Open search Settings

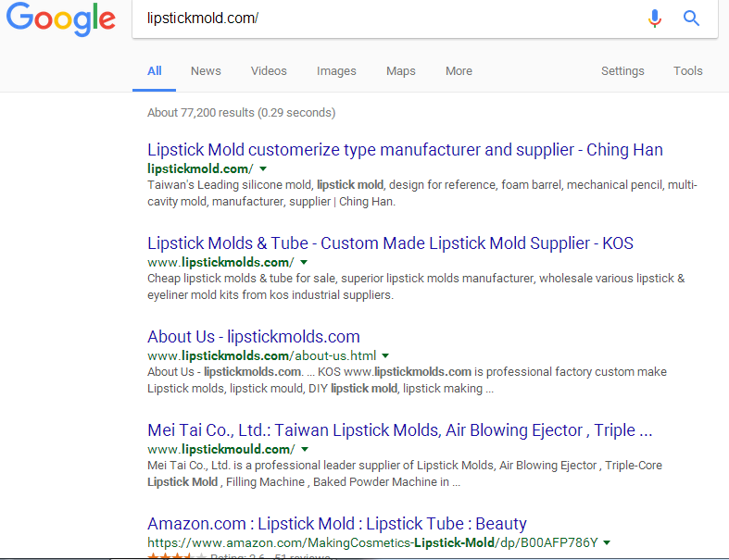pos(622,71)
